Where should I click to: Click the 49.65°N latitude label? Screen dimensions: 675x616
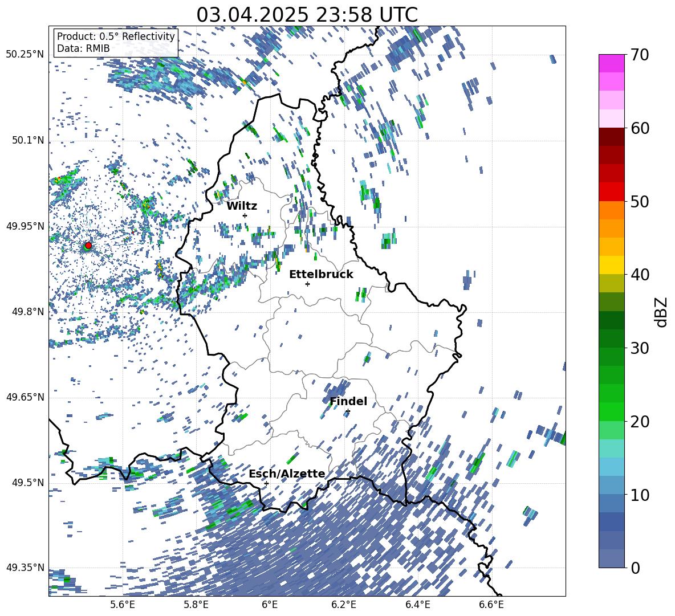click(25, 397)
